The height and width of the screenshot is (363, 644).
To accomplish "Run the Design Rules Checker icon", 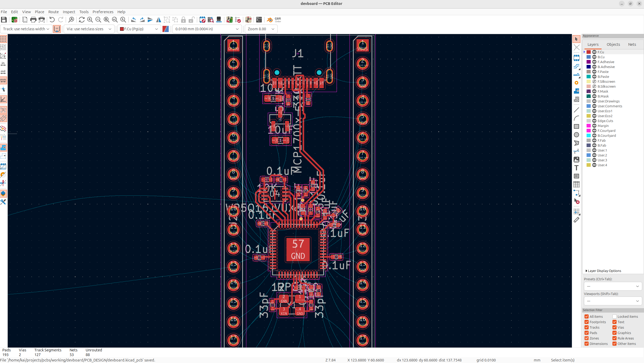I will tap(238, 20).
